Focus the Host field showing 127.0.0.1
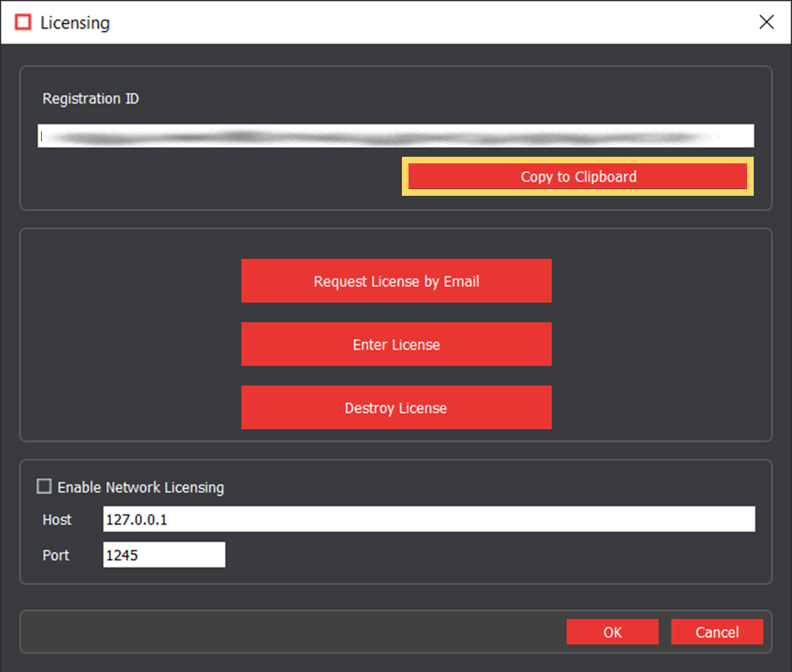Screen dimensions: 792x672 428,519
